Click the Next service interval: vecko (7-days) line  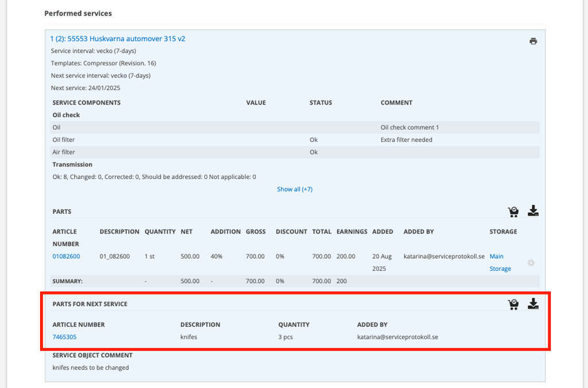pyautogui.click(x=100, y=76)
